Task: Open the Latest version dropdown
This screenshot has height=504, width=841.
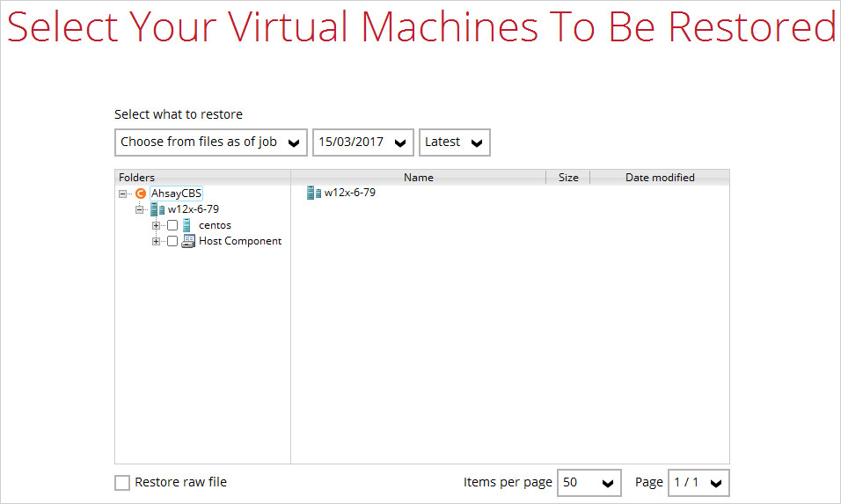Action: pos(454,142)
